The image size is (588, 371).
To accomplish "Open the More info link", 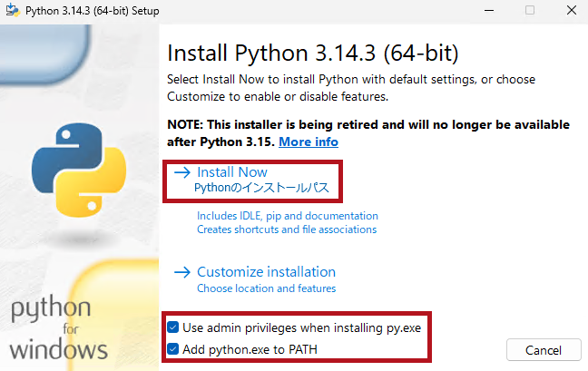I will (x=309, y=142).
